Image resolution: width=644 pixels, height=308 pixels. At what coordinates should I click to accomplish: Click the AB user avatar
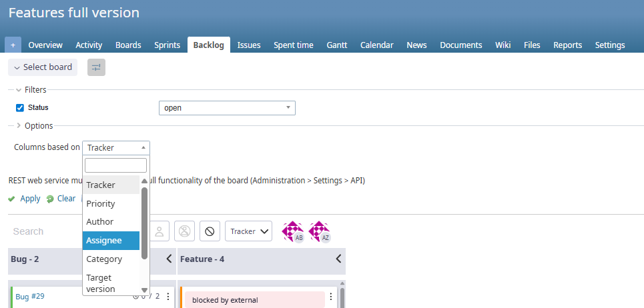click(293, 231)
